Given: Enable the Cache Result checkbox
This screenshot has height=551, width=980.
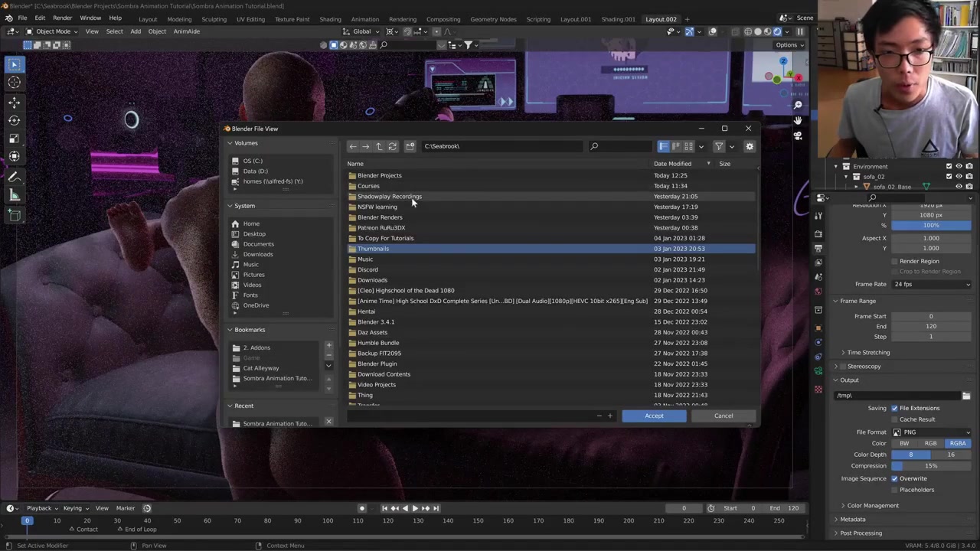Looking at the screenshot, I should (x=894, y=419).
